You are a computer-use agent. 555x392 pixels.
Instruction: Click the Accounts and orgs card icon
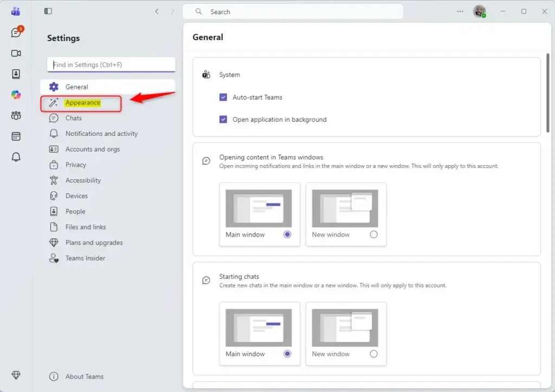pyautogui.click(x=54, y=149)
